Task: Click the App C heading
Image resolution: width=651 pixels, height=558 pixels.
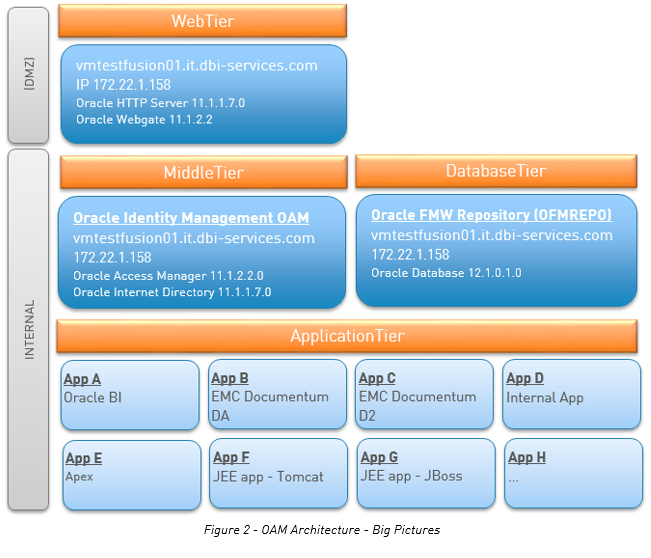Action: (x=377, y=378)
